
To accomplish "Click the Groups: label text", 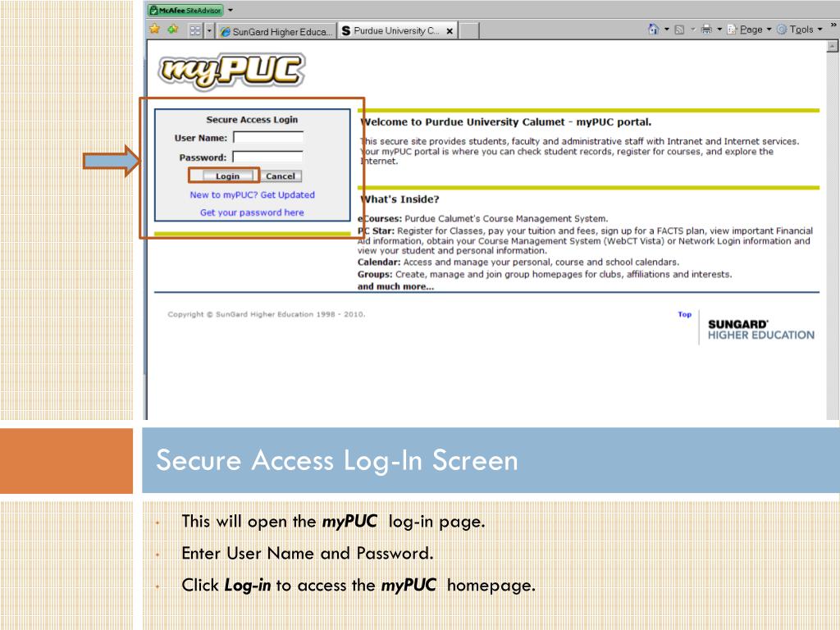I will tap(375, 274).
